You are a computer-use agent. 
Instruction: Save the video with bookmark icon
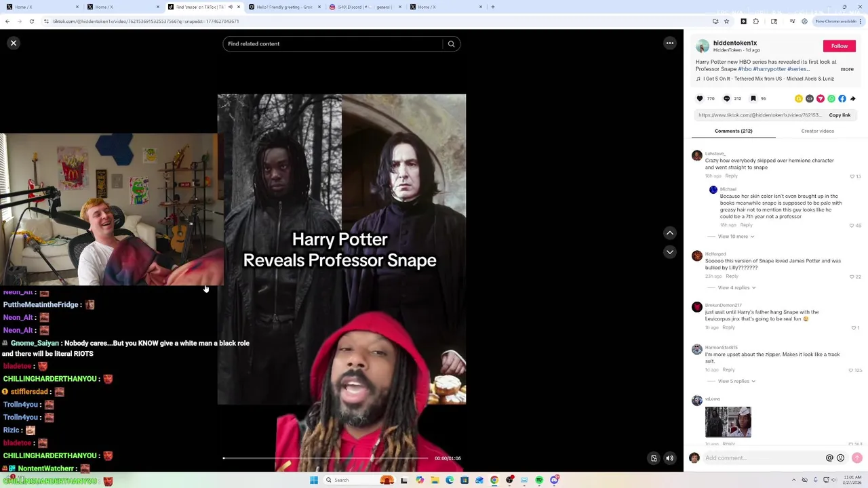coord(753,99)
